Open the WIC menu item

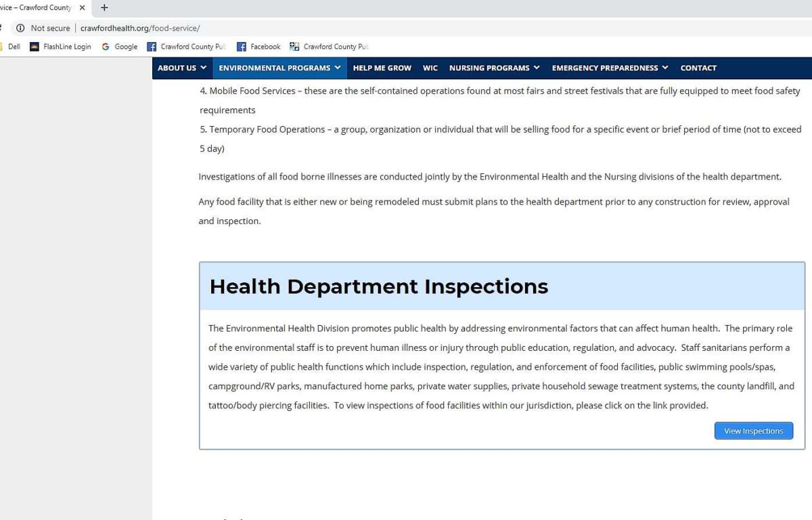coord(430,68)
